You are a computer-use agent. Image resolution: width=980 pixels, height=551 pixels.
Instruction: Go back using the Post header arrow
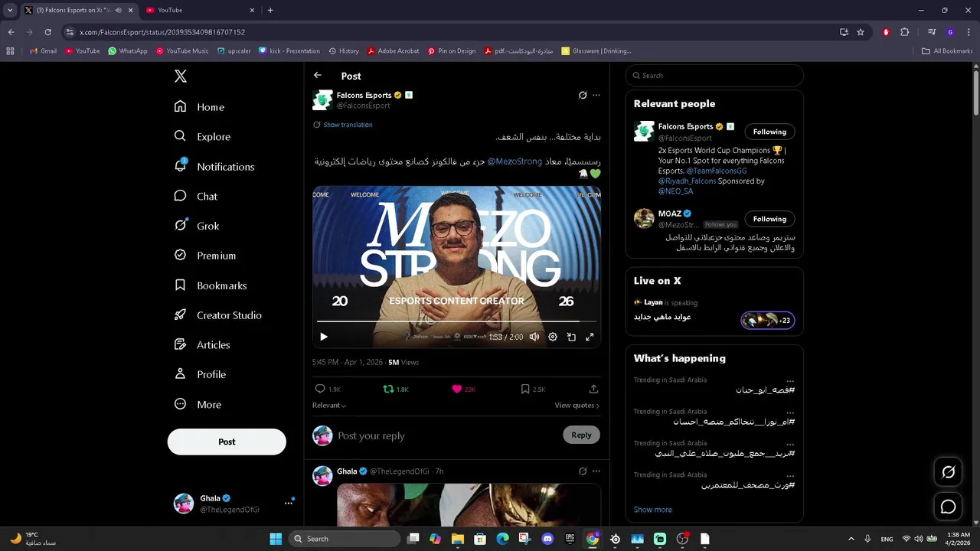tap(318, 75)
